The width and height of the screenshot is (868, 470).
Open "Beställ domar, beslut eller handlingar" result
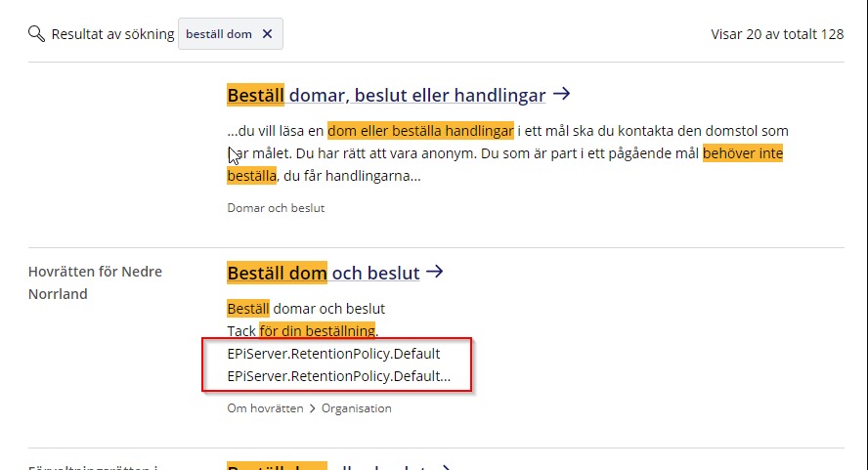click(386, 96)
